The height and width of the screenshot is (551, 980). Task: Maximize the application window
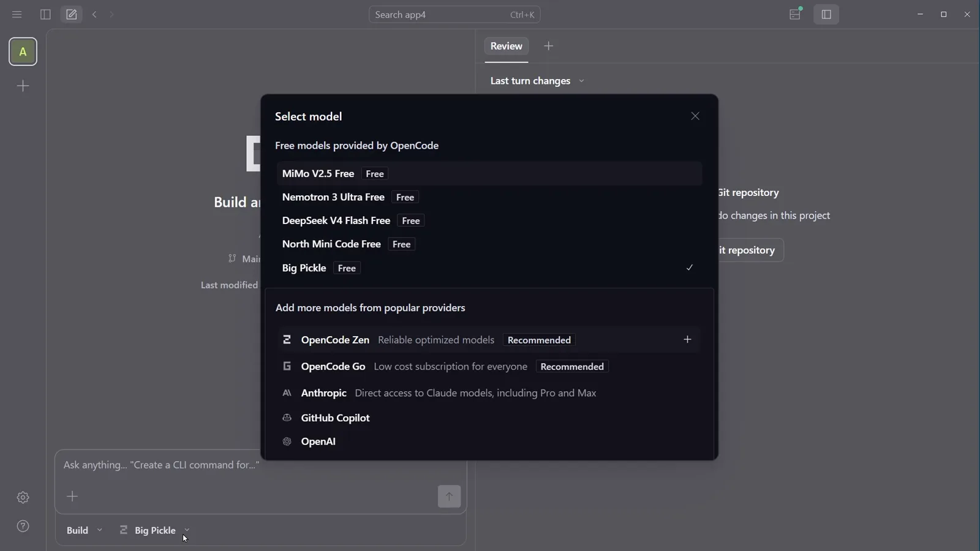(x=944, y=14)
